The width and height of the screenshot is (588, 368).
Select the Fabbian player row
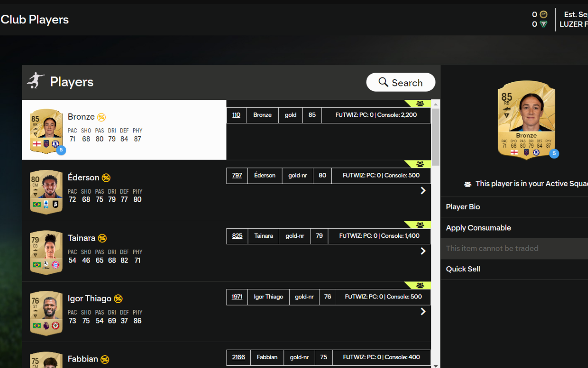[x=124, y=359]
